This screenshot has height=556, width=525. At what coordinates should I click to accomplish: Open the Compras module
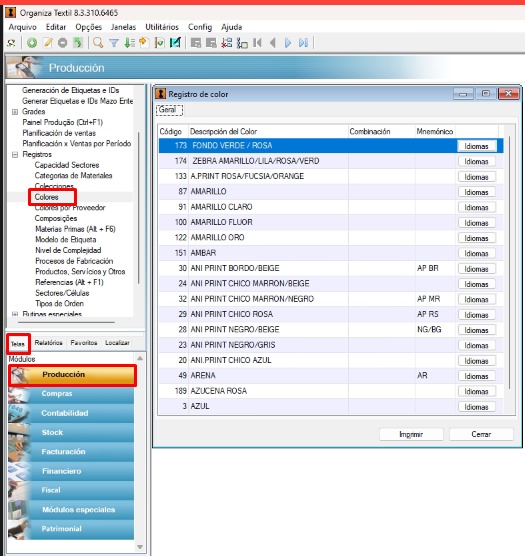[x=71, y=394]
